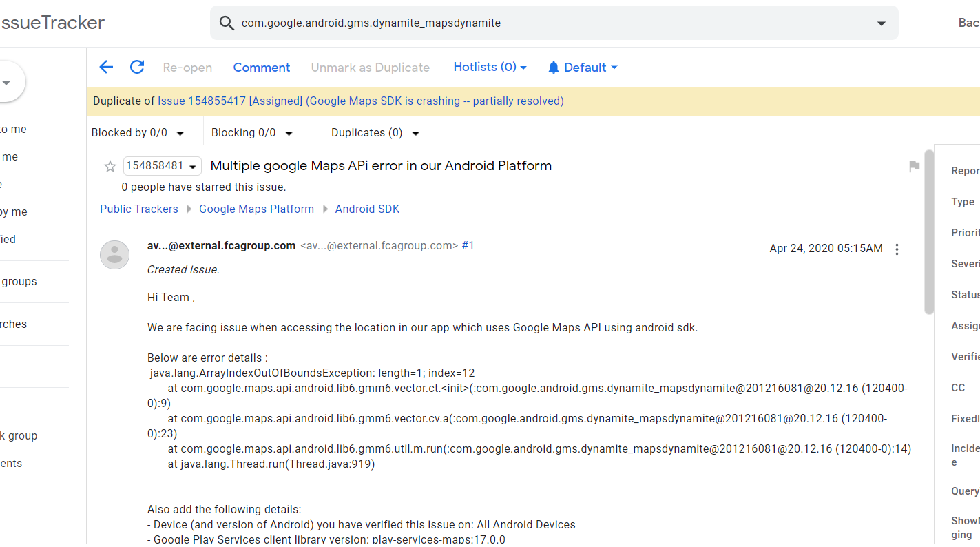
Task: Open the Issue 154855417 duplicate link
Action: pyautogui.click(x=361, y=101)
